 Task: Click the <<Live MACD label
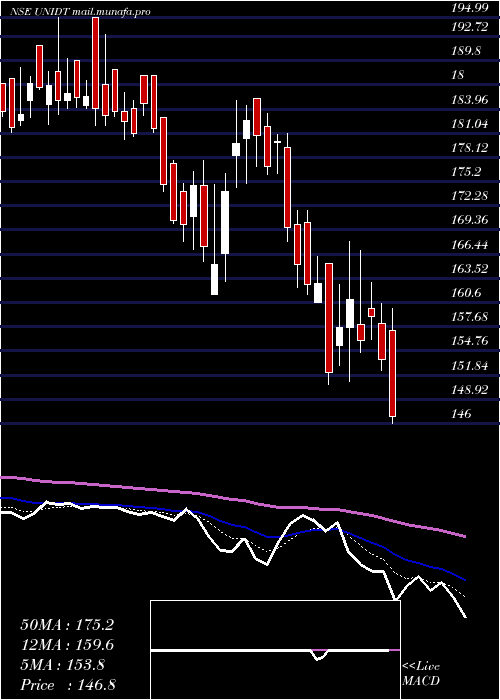point(421,673)
